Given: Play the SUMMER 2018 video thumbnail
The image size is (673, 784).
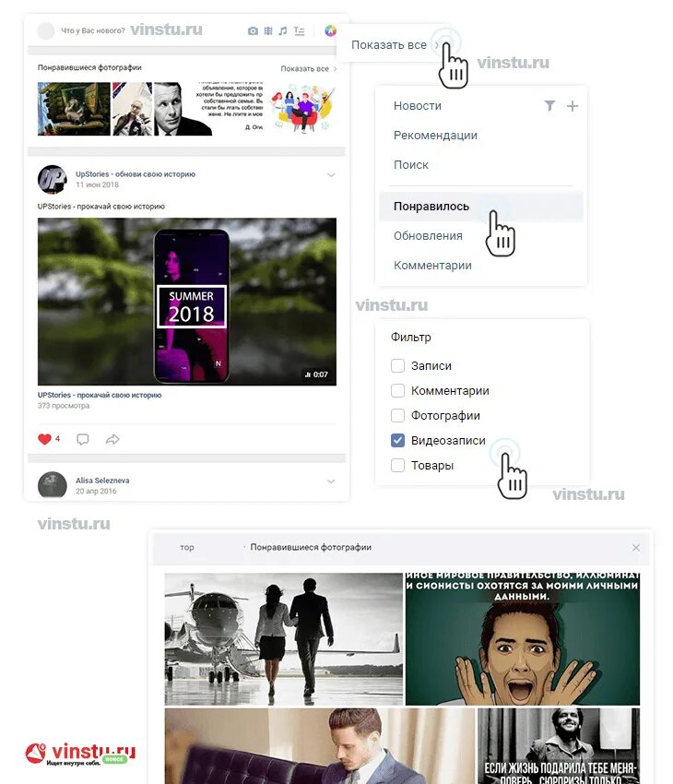Looking at the screenshot, I should (x=187, y=302).
